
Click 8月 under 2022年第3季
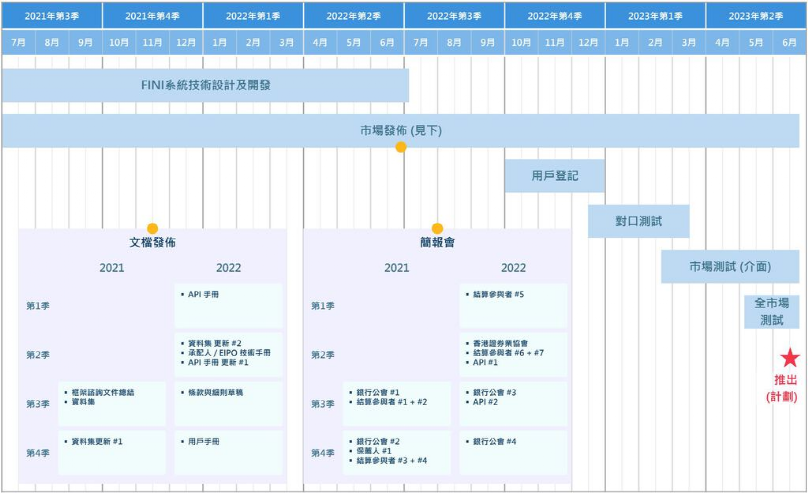(x=454, y=42)
